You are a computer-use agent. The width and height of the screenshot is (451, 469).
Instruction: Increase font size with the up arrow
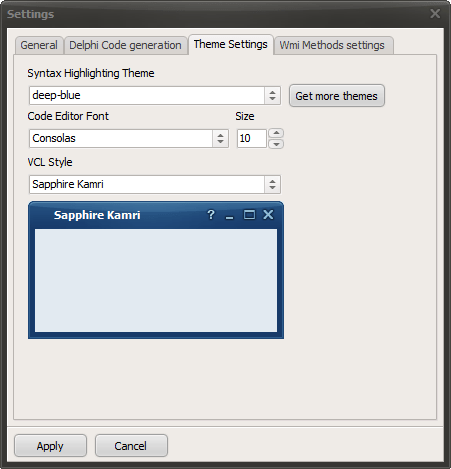click(276, 133)
